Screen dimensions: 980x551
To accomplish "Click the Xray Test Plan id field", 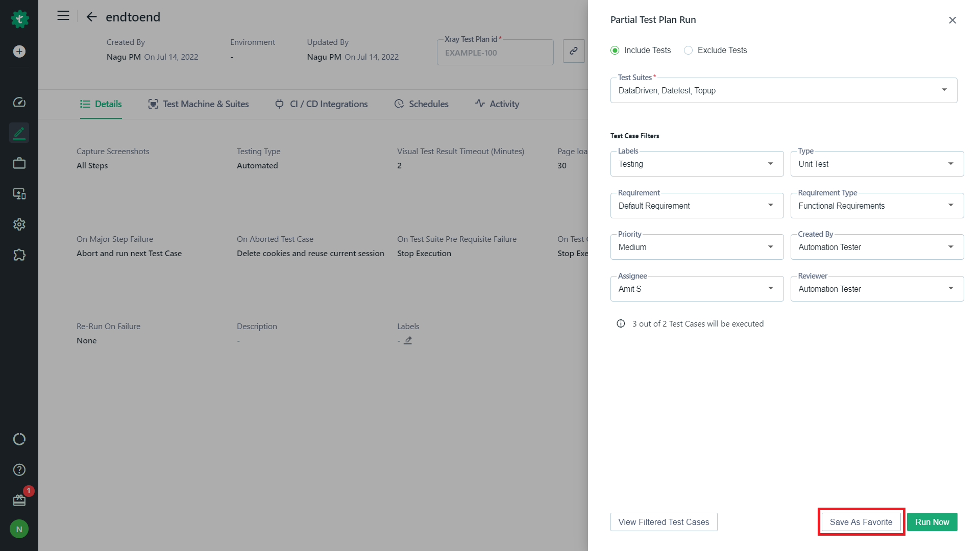I will tap(495, 53).
